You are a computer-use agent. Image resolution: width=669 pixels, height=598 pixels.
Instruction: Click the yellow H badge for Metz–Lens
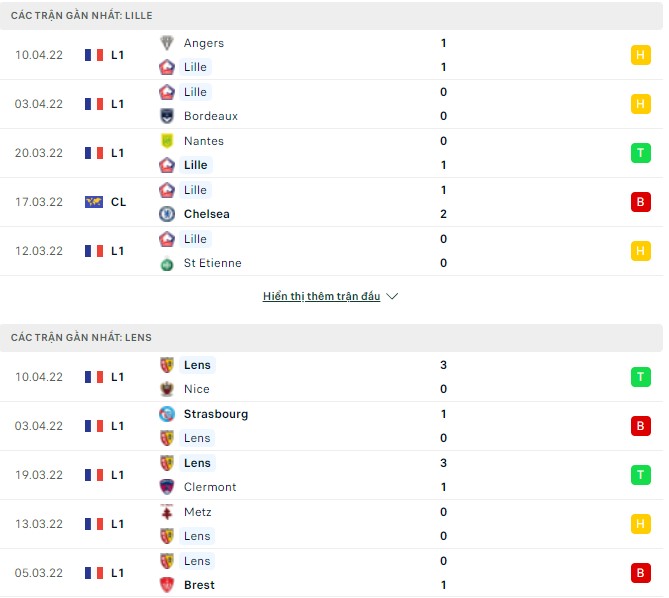[x=640, y=524]
